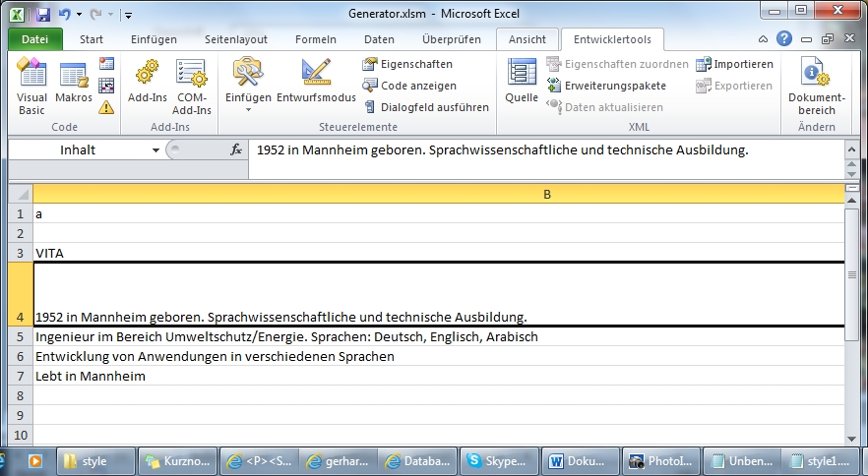Open the XML Quelle pane
Image resolution: width=868 pixels, height=476 pixels.
coord(521,86)
